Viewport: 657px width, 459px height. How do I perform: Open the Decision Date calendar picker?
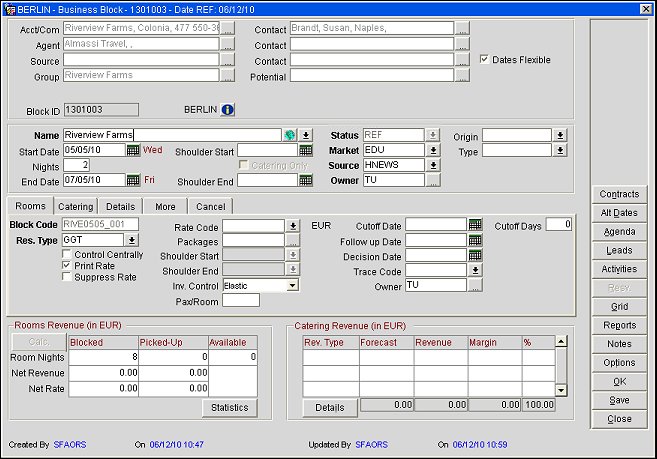475,256
